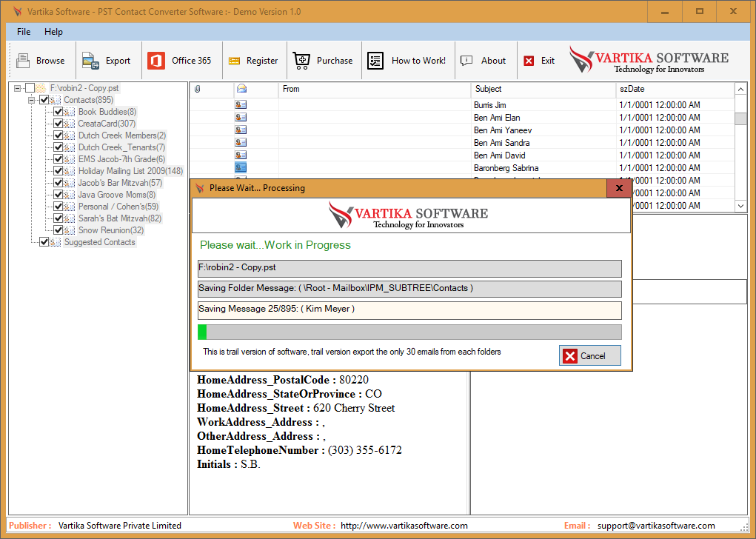Screen dimensions: 756x539
Task: Click the Office 365 logo icon
Action: [x=156, y=61]
